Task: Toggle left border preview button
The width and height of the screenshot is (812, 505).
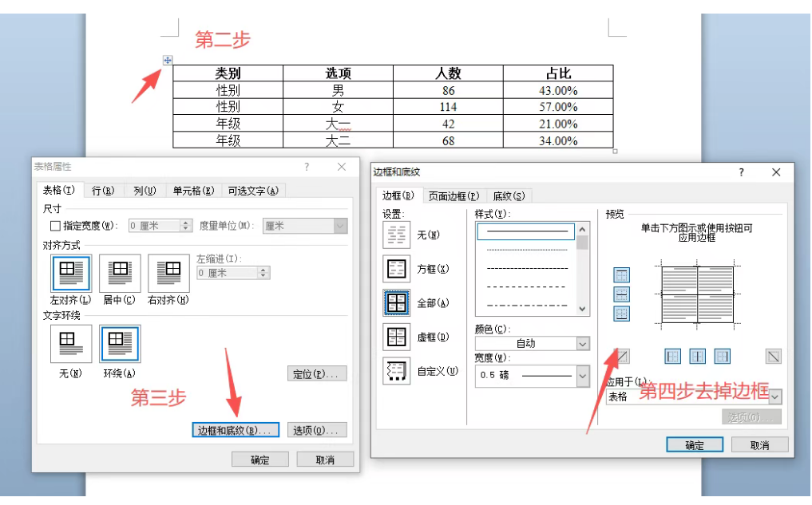Action: 672,356
